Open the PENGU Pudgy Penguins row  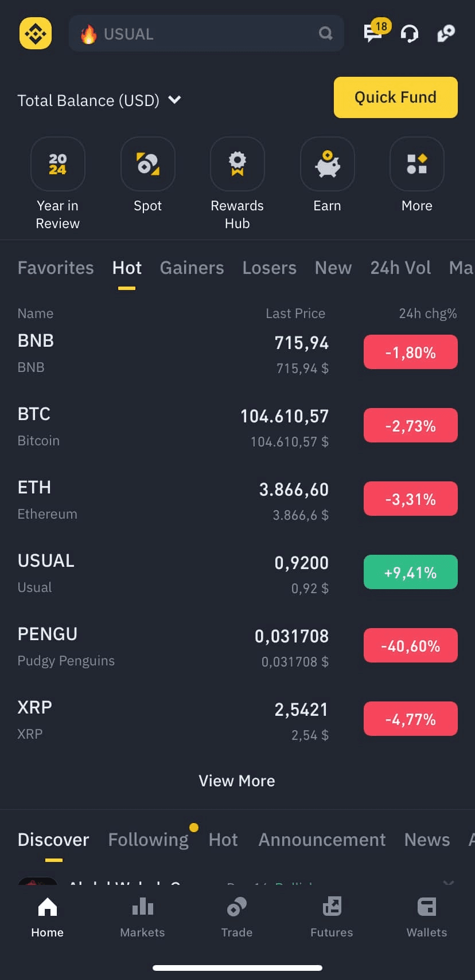tap(172, 646)
